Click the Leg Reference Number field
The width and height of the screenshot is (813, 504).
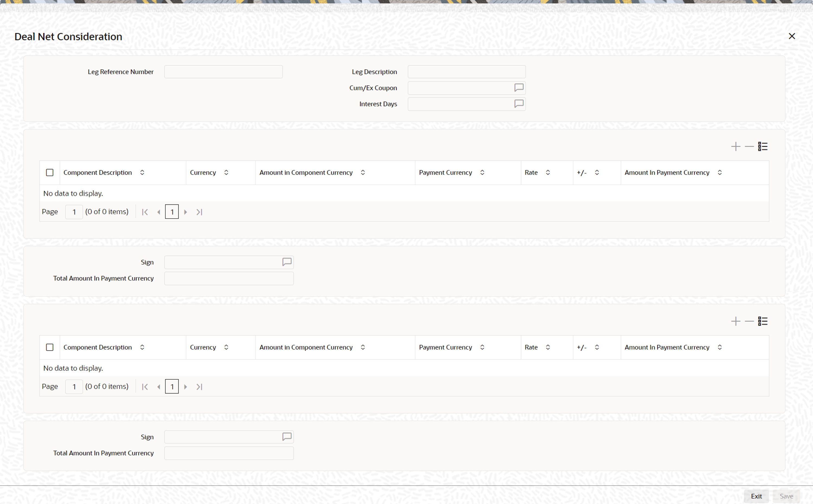(223, 72)
